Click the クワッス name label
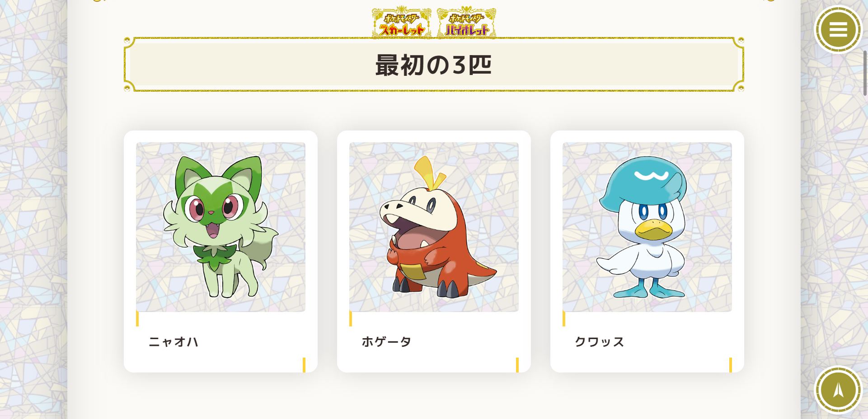 click(600, 342)
